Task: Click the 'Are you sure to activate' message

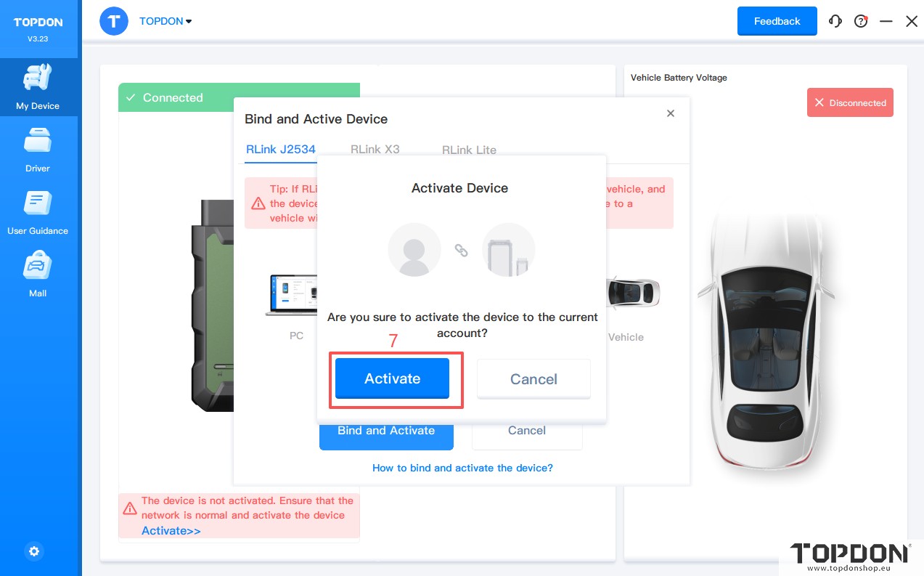Action: point(462,325)
